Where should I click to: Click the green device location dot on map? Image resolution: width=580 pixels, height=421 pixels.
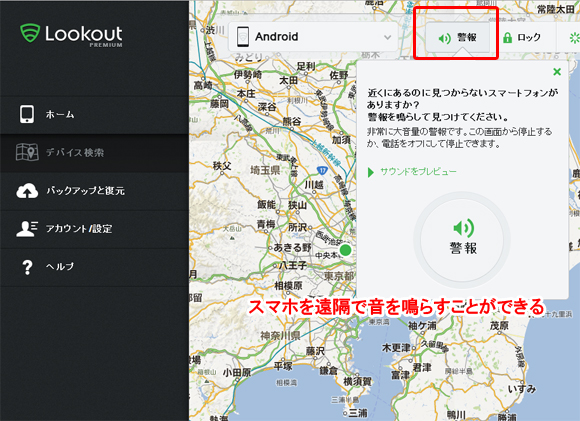point(345,250)
